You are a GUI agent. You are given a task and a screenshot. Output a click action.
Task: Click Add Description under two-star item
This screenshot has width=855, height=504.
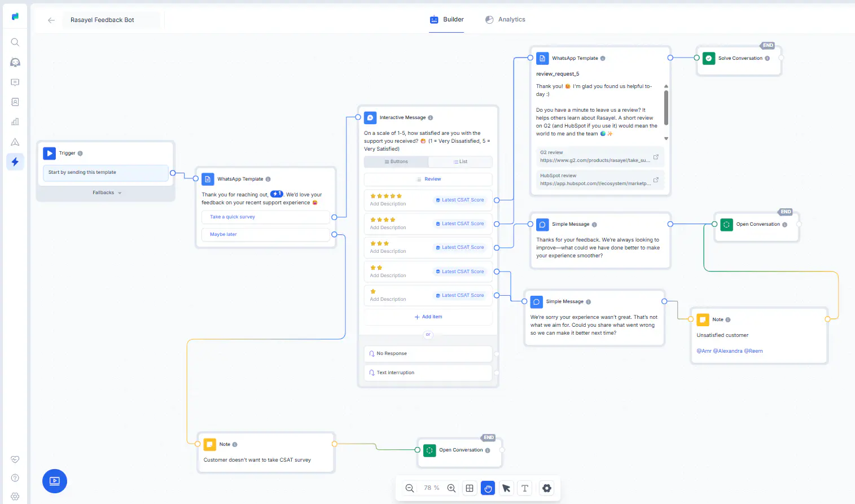[388, 275]
